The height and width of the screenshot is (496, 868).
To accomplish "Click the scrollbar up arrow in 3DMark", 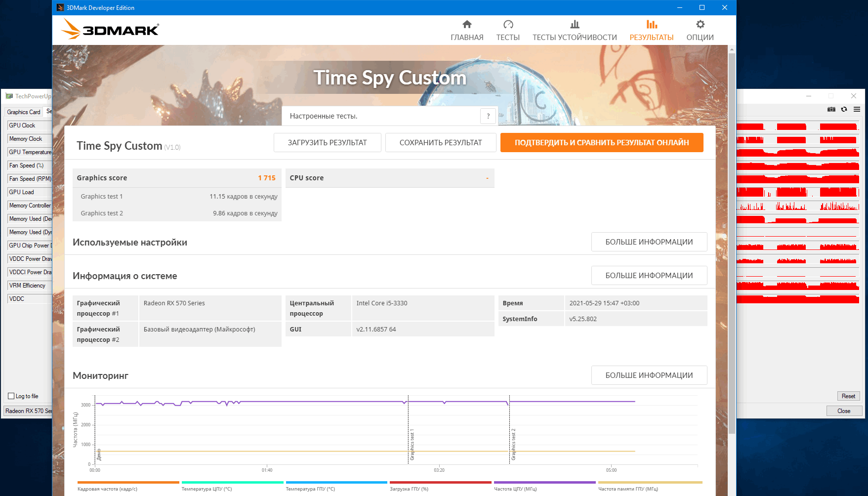I will (x=732, y=49).
